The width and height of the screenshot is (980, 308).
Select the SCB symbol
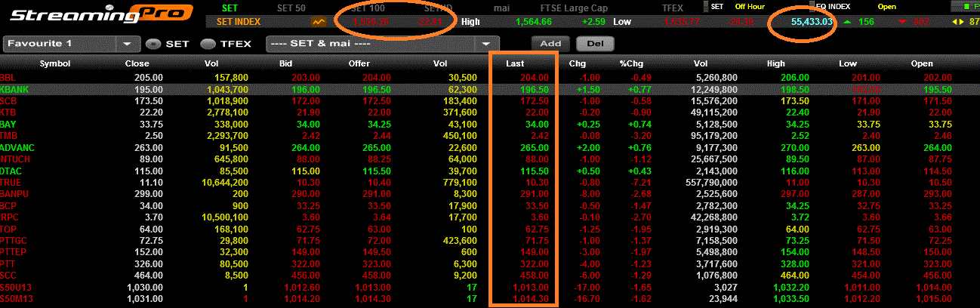click(8, 100)
